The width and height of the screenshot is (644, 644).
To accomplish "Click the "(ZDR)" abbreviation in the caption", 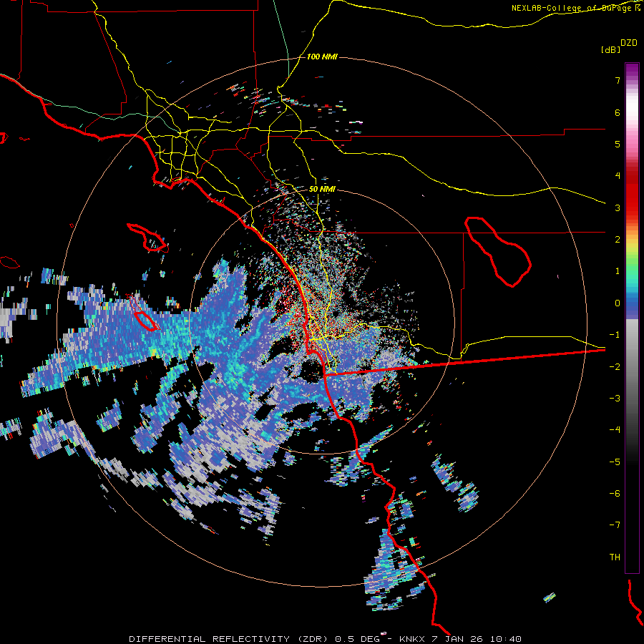I will click(312, 639).
